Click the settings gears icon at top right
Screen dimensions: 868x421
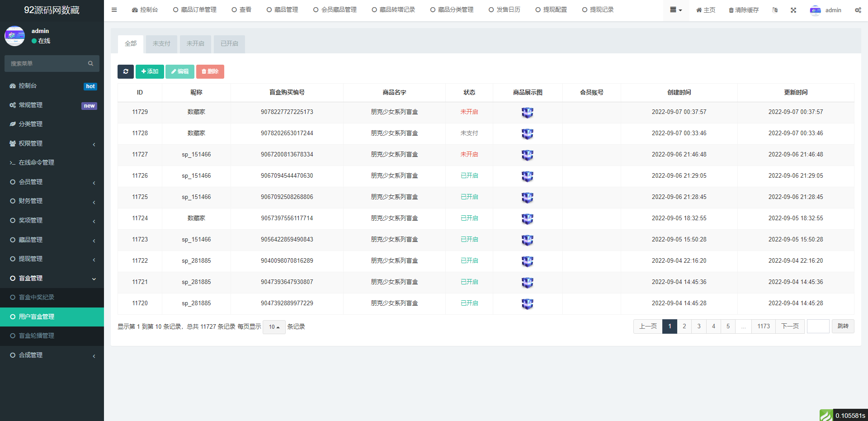858,10
